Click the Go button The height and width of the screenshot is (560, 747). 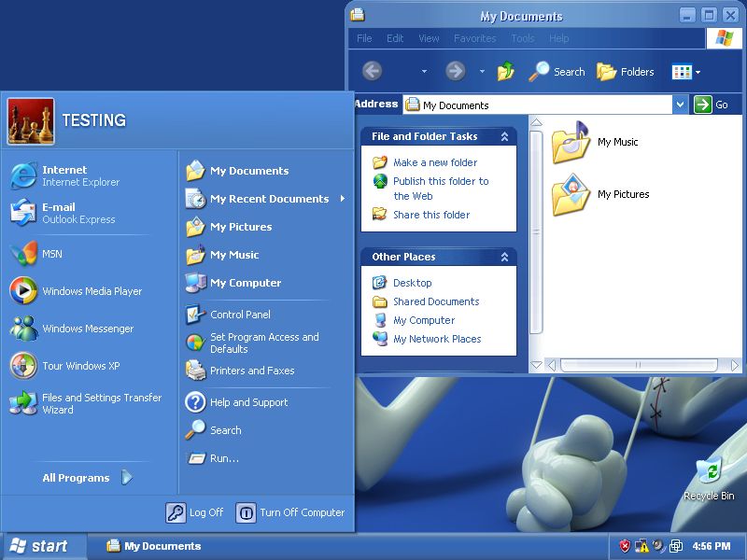[x=711, y=105]
